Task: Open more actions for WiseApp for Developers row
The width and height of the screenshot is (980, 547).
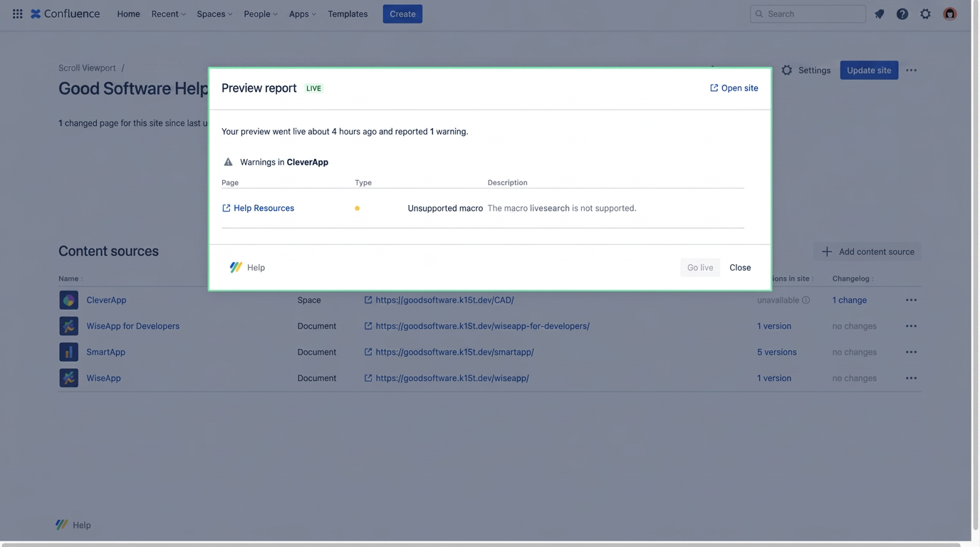Action: click(912, 325)
